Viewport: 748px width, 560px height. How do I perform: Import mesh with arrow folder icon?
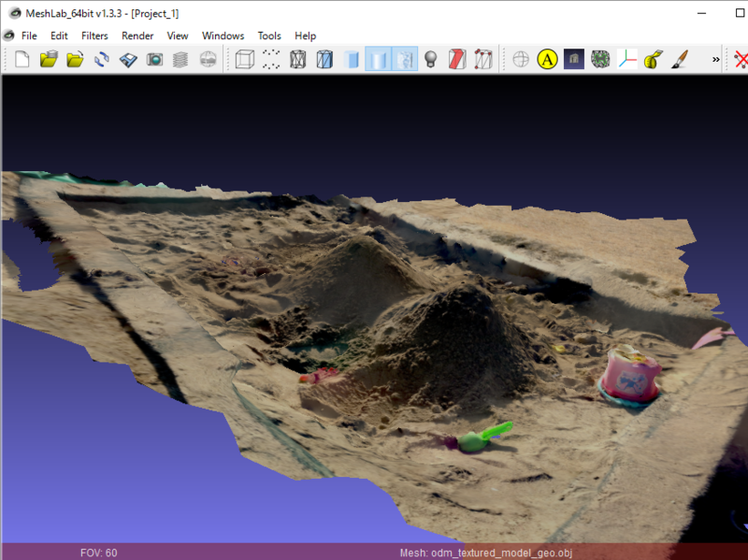coord(75,60)
